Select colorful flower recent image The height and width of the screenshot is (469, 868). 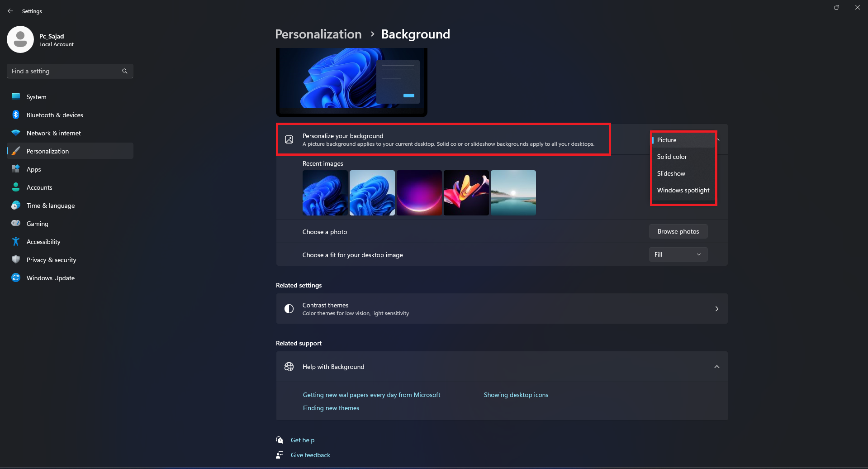(x=466, y=193)
